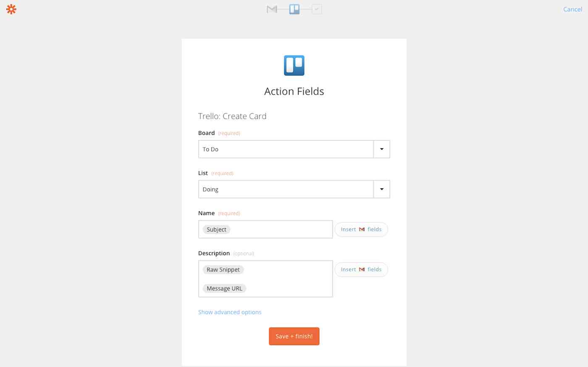Click the Gmail icon in Name's Insert fields button
588x367 pixels.
click(362, 229)
